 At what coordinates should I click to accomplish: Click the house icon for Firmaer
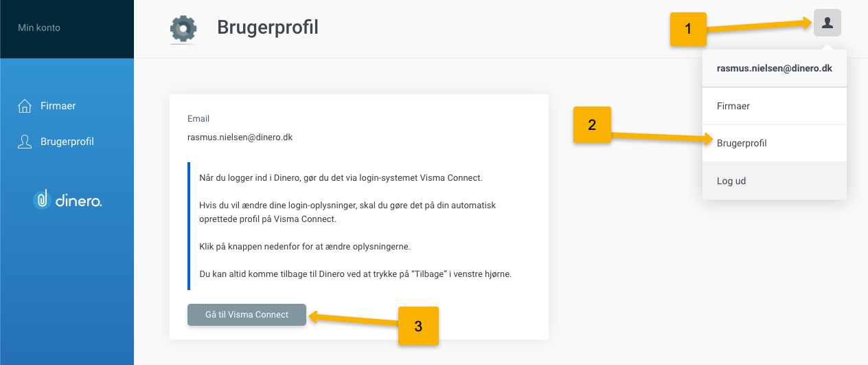click(x=25, y=106)
